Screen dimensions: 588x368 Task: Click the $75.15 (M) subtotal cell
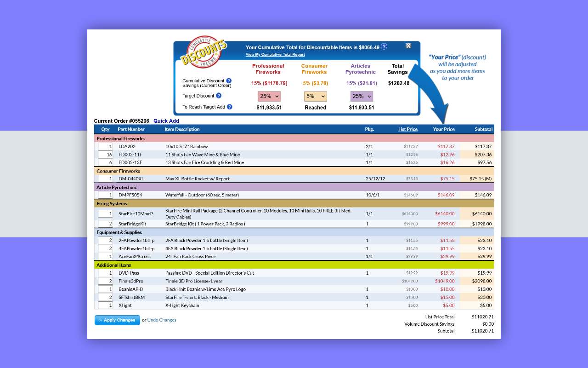[481, 178]
